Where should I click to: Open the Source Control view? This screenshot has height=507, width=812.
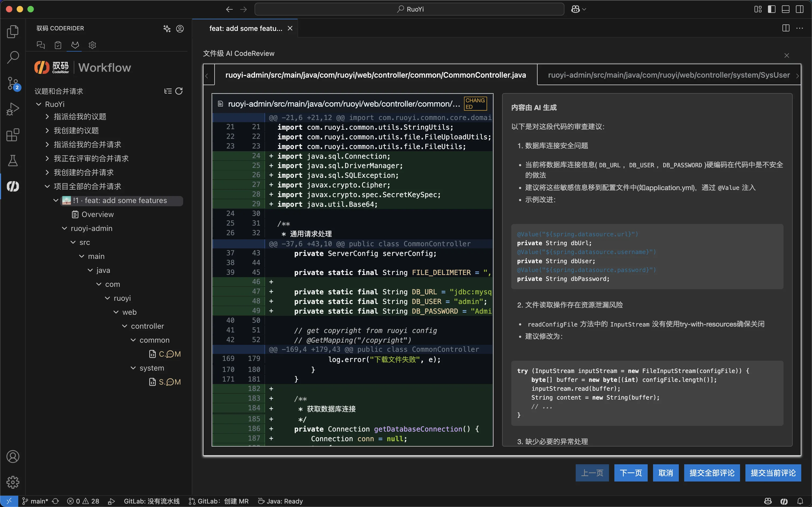pyautogui.click(x=13, y=83)
